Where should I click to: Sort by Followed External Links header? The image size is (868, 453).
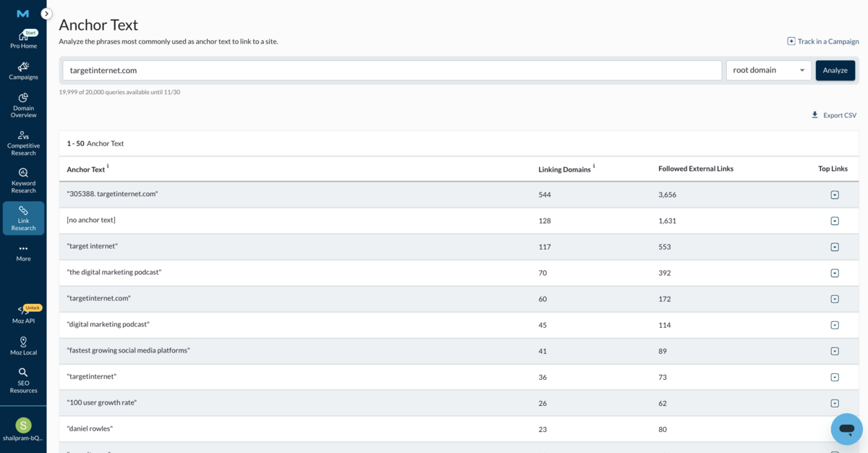(696, 169)
